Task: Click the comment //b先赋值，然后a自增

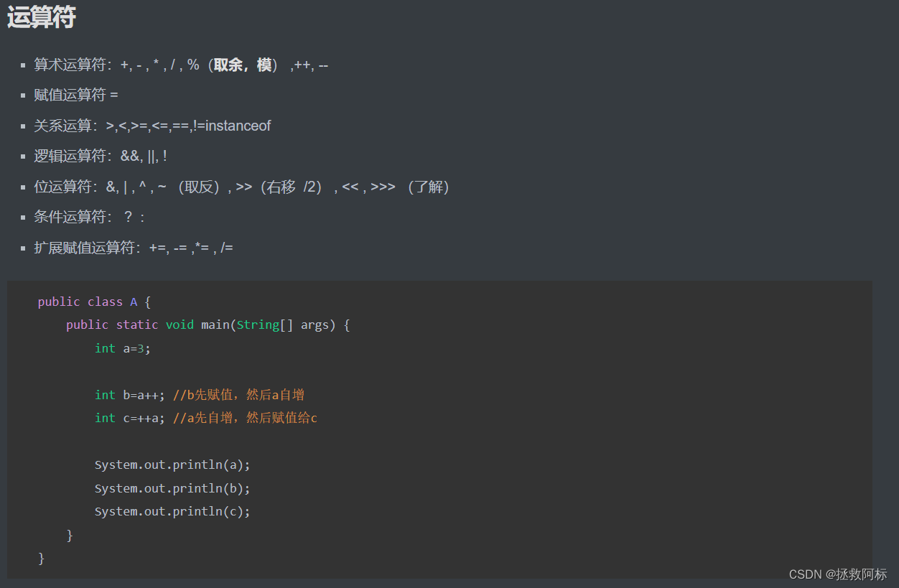Action: tap(239, 395)
